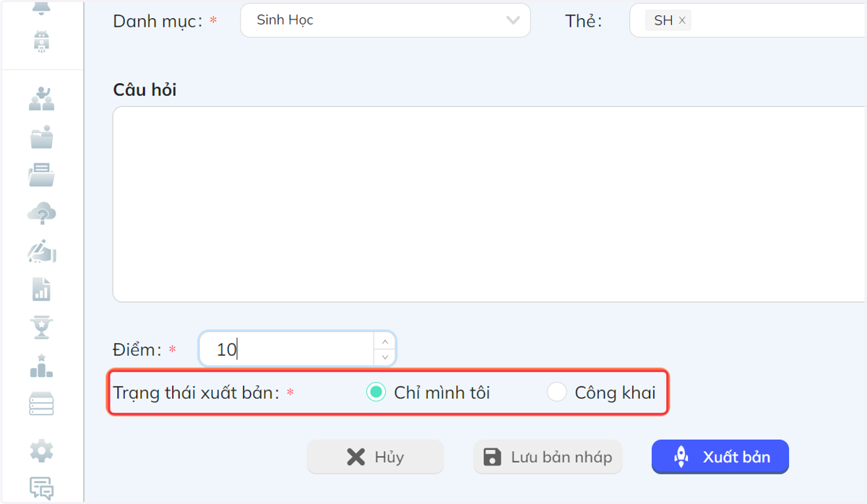
Task: Remove the SH tag with its x
Action: [681, 20]
